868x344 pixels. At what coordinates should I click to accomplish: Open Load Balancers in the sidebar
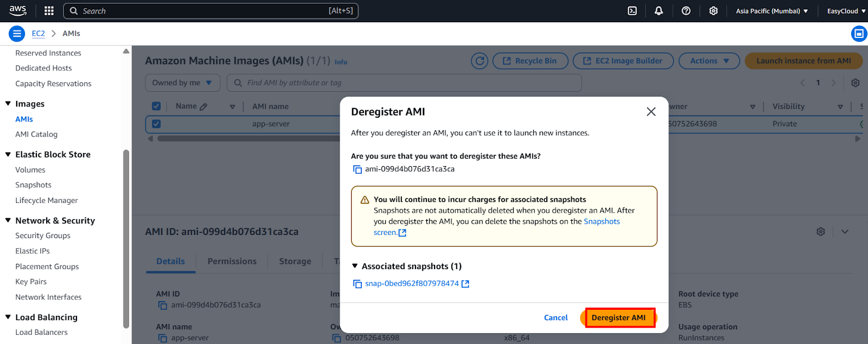41,333
